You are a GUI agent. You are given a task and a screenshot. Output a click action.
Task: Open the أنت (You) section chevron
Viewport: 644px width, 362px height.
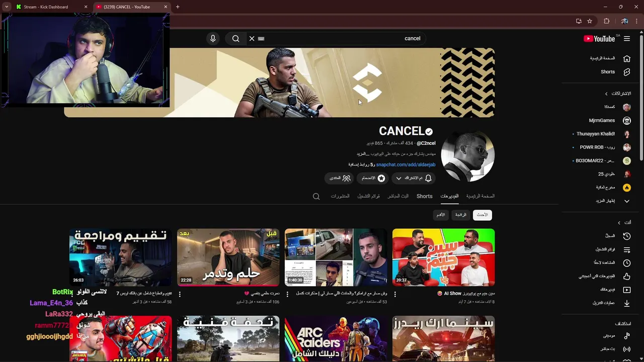[619, 223]
